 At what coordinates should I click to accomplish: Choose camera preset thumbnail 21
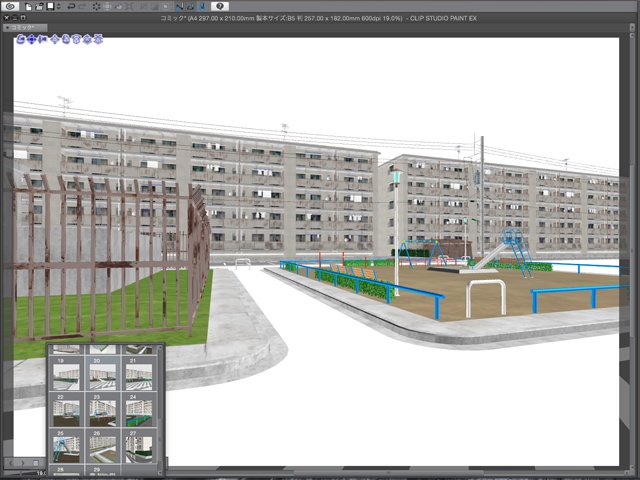tap(139, 377)
